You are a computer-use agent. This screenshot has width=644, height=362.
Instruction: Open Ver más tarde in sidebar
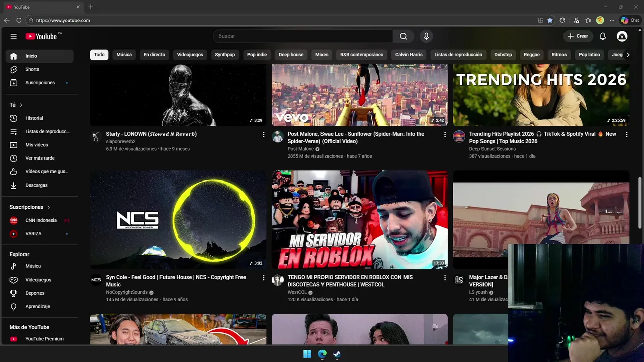[39, 158]
